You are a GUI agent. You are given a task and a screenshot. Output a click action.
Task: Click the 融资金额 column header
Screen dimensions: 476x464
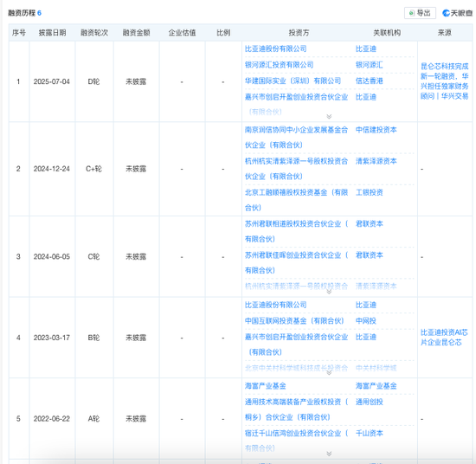(136, 33)
